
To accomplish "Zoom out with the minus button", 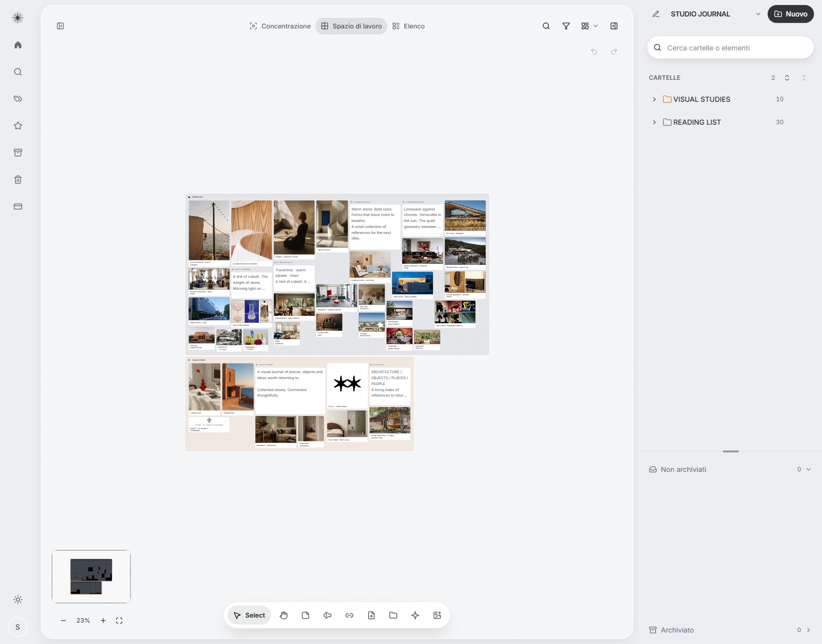I will click(x=63, y=621).
